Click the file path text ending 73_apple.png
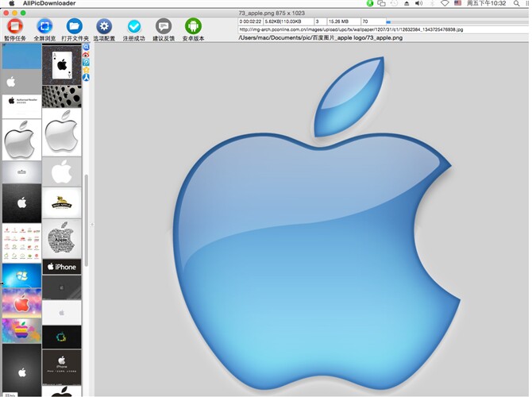 click(321, 37)
